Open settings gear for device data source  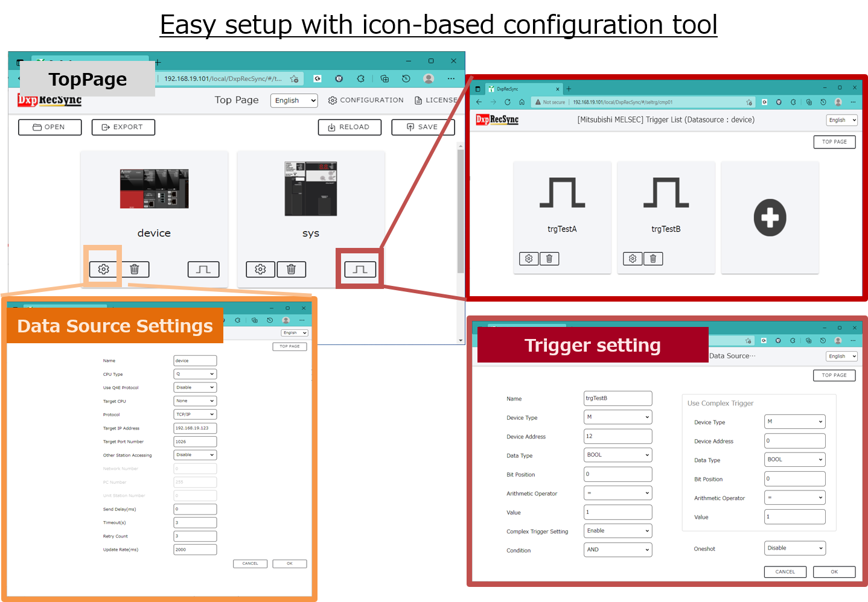[104, 269]
